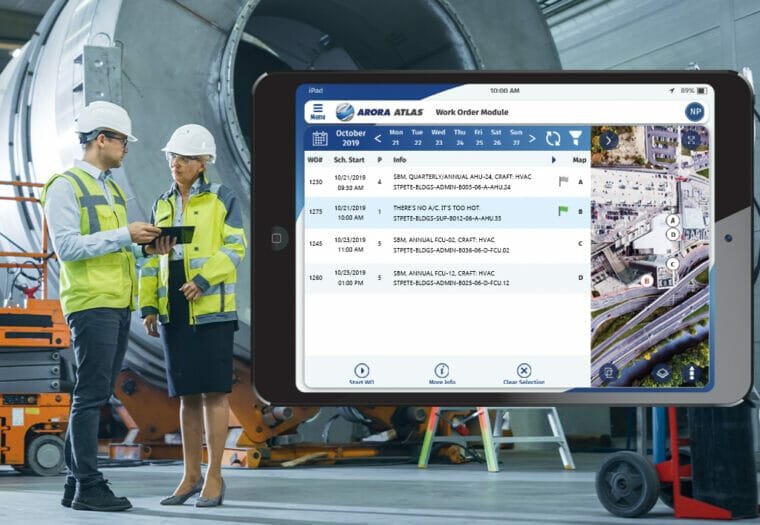The image size is (760, 525).
Task: Click the map document/copy icon
Action: tap(608, 373)
